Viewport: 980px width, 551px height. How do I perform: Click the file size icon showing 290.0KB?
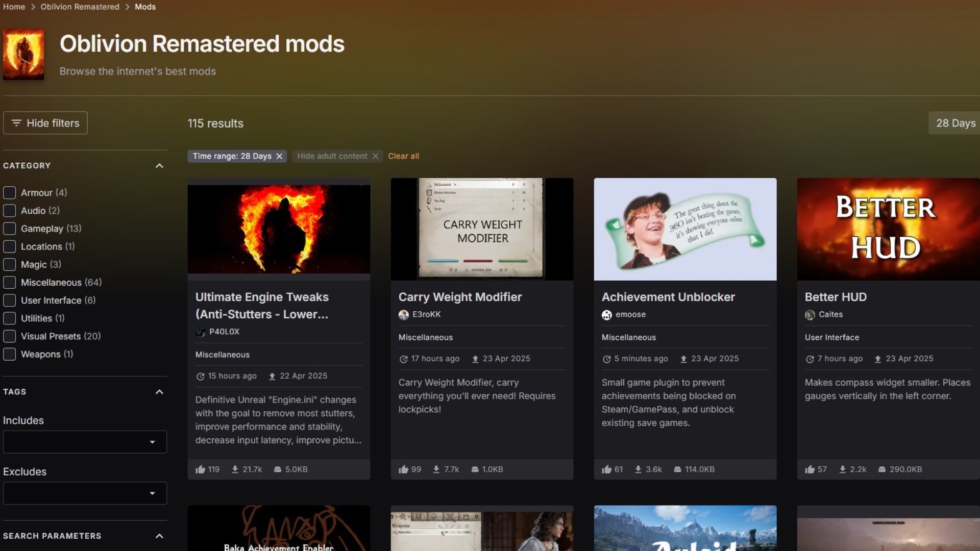coord(882,469)
